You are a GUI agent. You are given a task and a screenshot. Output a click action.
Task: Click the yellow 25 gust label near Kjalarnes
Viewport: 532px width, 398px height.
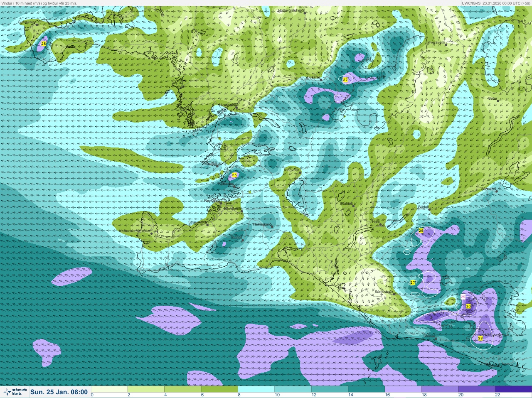[x=234, y=175]
